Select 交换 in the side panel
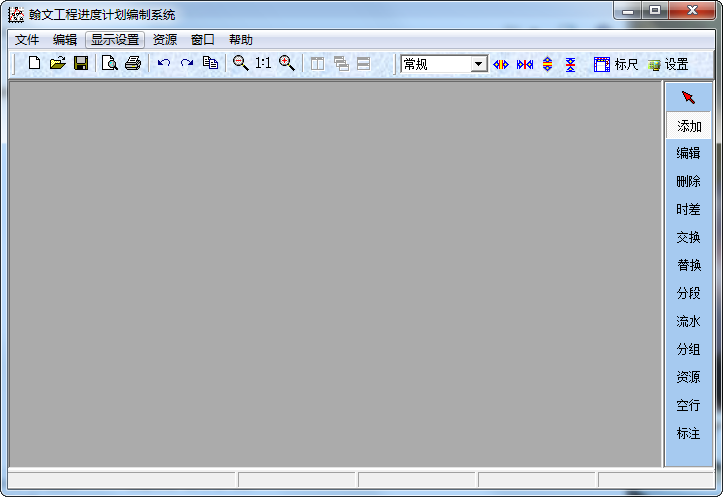723x497 pixels. 688,237
